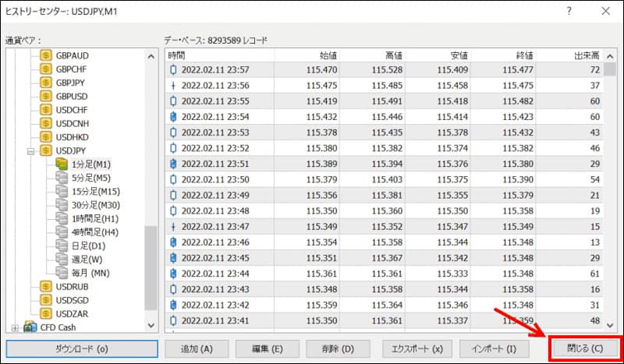
Task: Select the 5分足(M5) timeframe icon
Action: pyautogui.click(x=61, y=178)
